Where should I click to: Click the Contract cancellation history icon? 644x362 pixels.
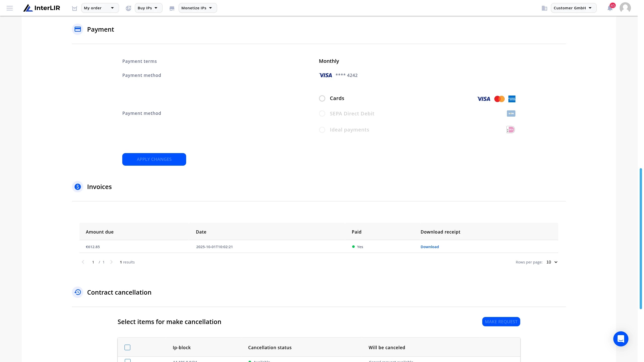(78, 292)
